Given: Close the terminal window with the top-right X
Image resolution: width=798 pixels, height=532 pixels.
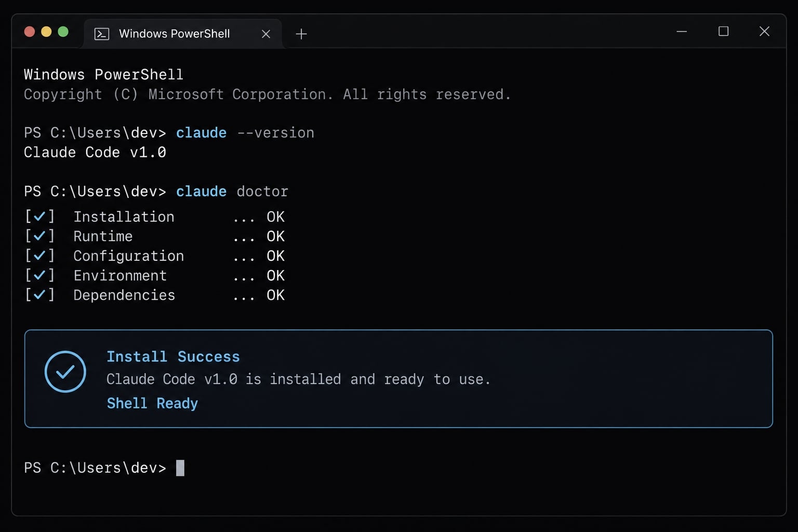Looking at the screenshot, I should (764, 31).
